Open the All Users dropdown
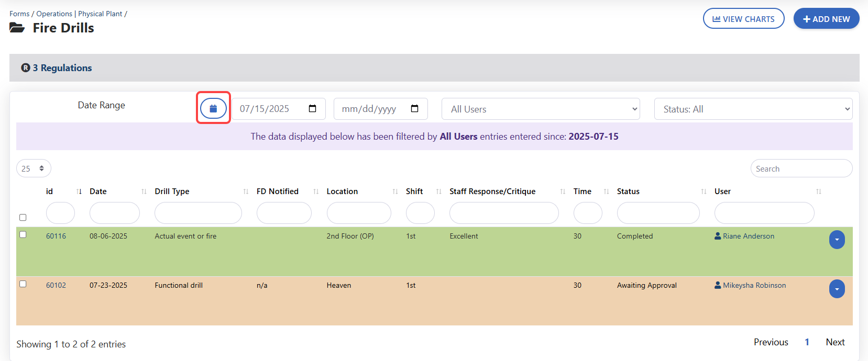868x361 pixels. point(540,109)
